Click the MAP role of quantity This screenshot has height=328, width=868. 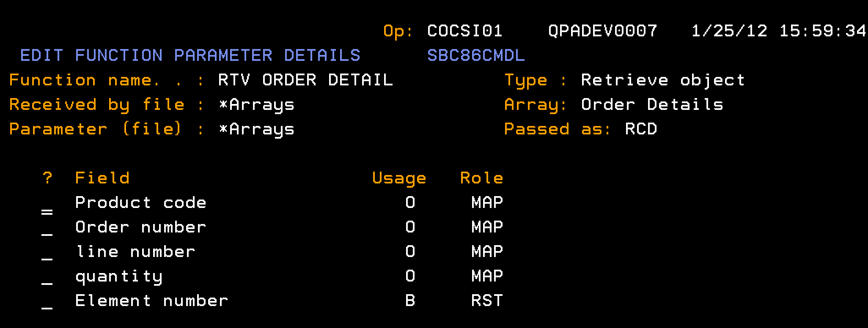click(487, 276)
